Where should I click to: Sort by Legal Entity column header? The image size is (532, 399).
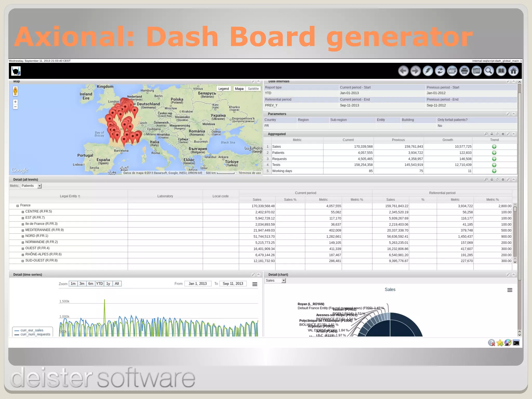click(x=69, y=196)
